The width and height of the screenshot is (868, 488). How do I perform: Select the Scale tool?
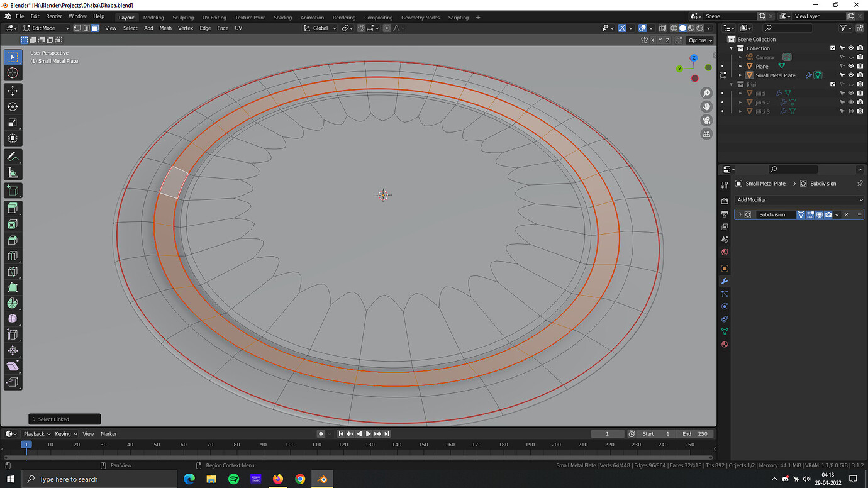(13, 123)
